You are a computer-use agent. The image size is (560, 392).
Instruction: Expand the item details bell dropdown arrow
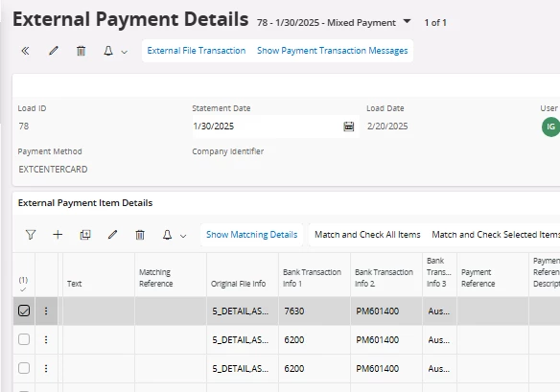(x=183, y=236)
